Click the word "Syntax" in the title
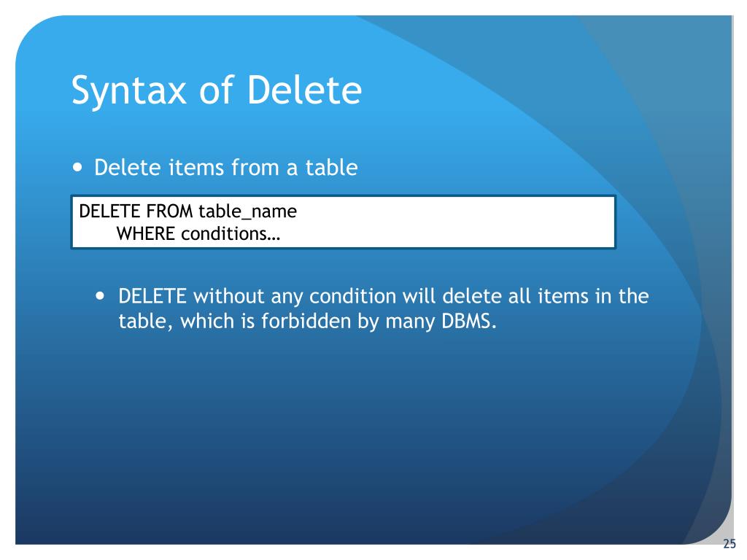This screenshot has height=560, width=747. pos(128,91)
